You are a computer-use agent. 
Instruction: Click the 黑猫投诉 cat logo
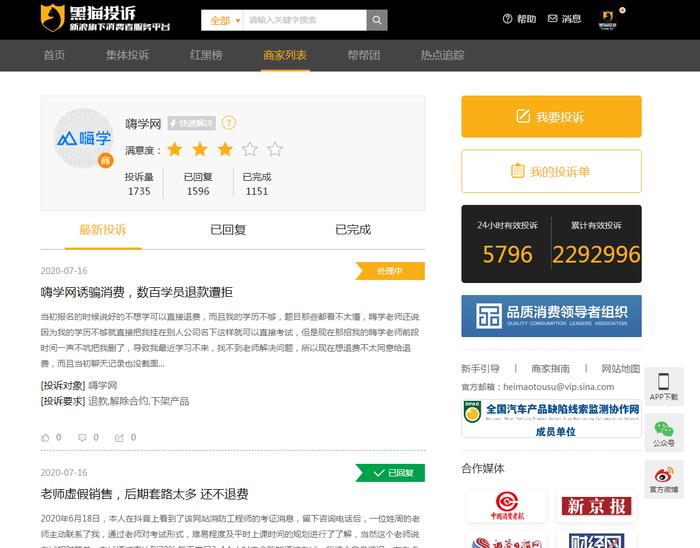pyautogui.click(x=53, y=18)
